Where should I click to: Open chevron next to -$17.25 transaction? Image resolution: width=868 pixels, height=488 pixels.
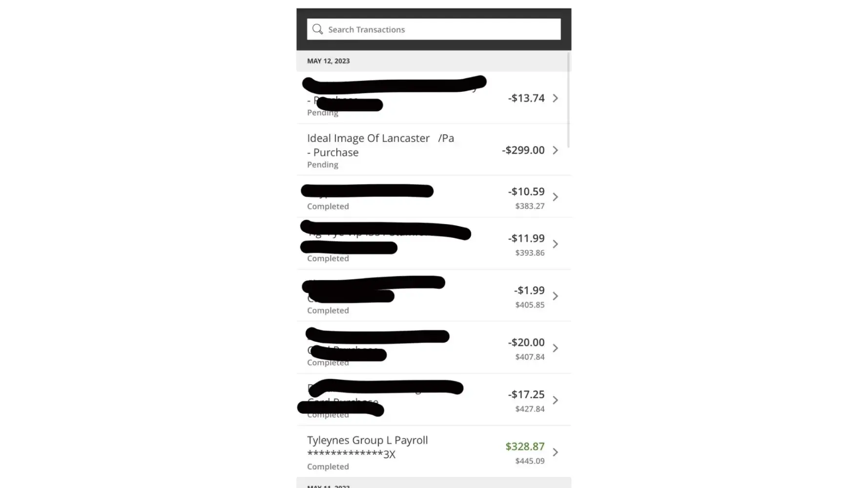(556, 400)
